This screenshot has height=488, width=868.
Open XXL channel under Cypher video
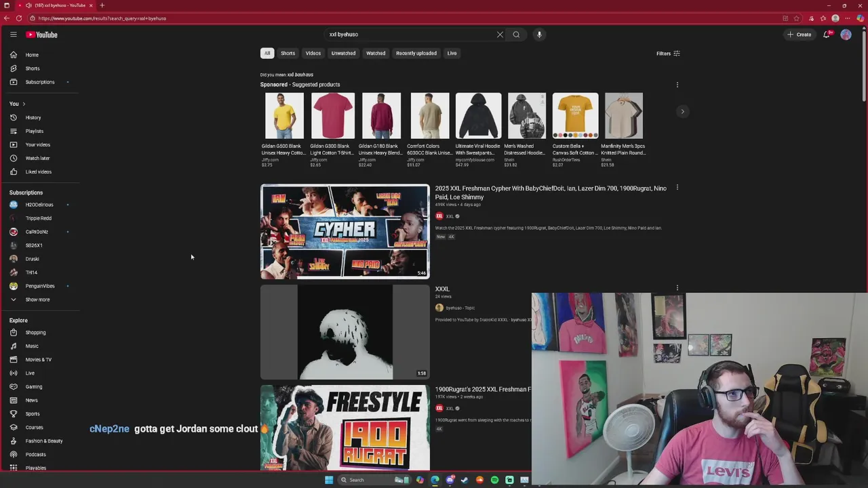point(450,216)
